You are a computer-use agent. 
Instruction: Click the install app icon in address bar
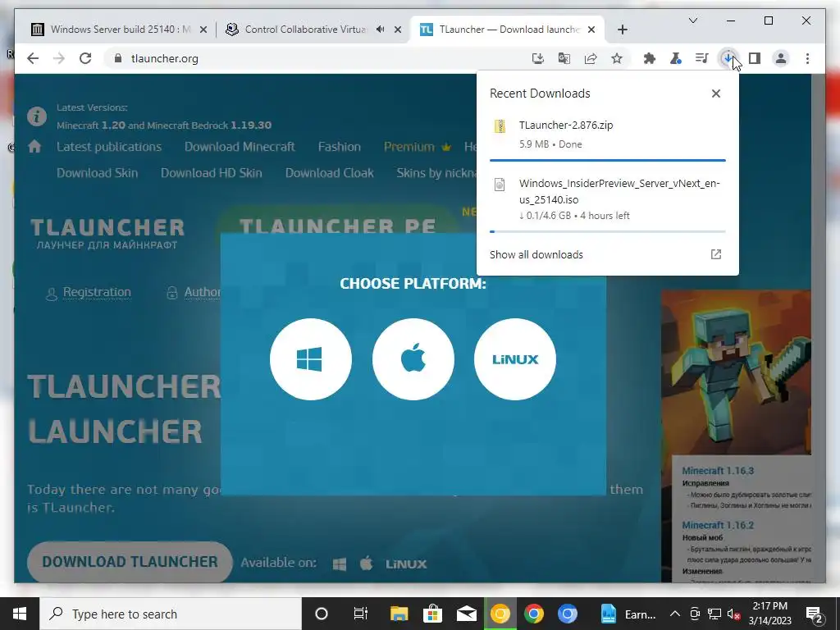point(538,58)
